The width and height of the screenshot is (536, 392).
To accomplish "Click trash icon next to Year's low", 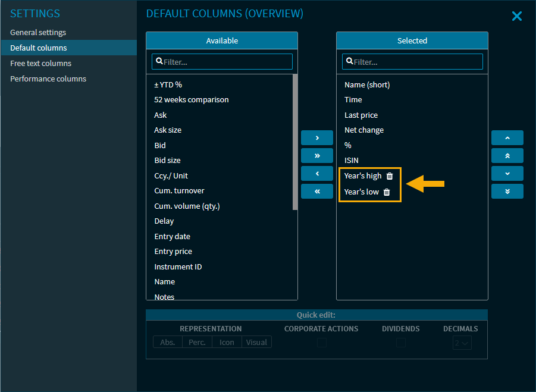I will [x=387, y=192].
